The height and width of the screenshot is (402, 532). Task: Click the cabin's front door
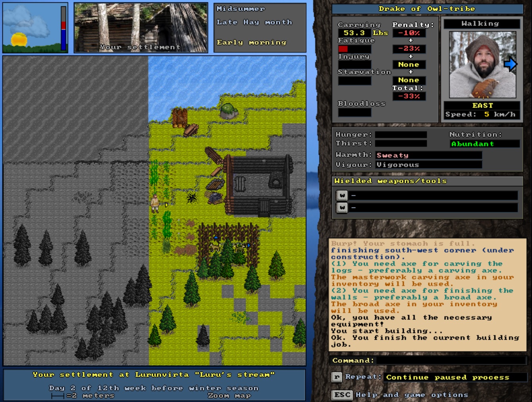point(264,208)
